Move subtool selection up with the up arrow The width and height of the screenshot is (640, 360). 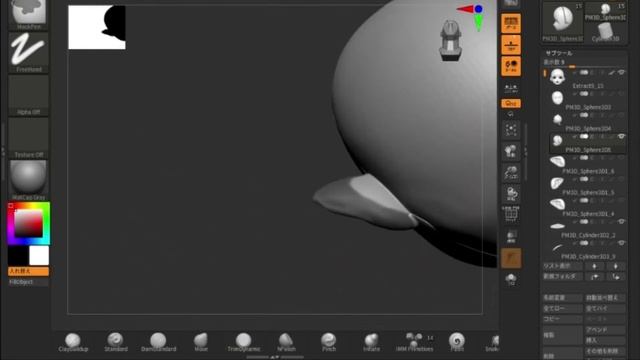tap(595, 266)
